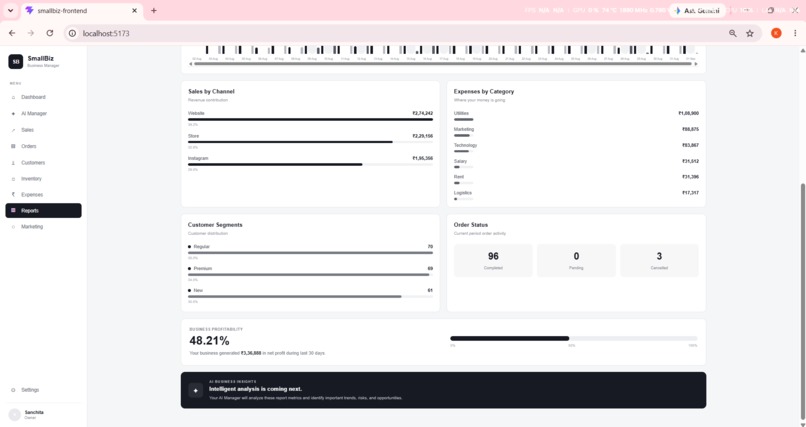Click the 0 Pending orders card
Viewport: 806px width, 427px height.
(576, 261)
